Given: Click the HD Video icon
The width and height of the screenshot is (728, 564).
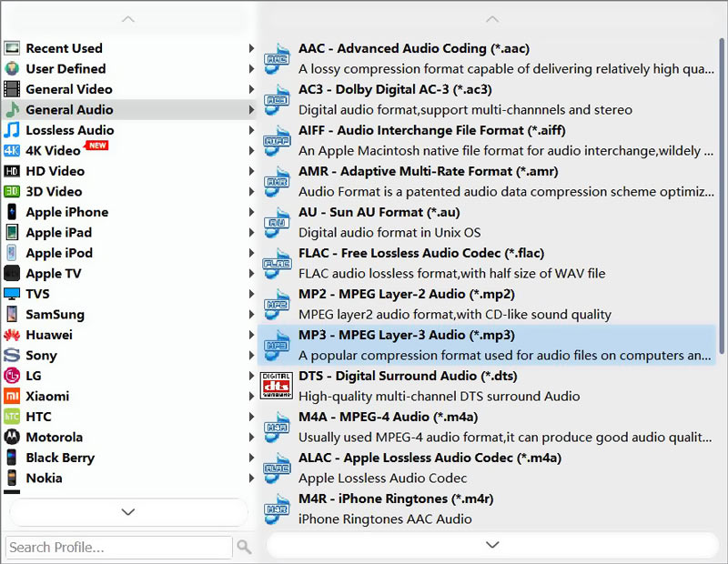Looking at the screenshot, I should [x=12, y=171].
